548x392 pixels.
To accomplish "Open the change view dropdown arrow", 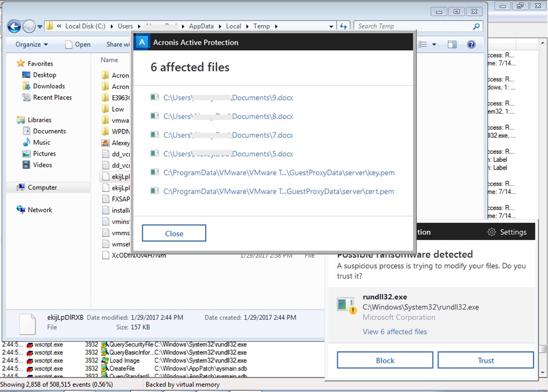I will coord(434,44).
